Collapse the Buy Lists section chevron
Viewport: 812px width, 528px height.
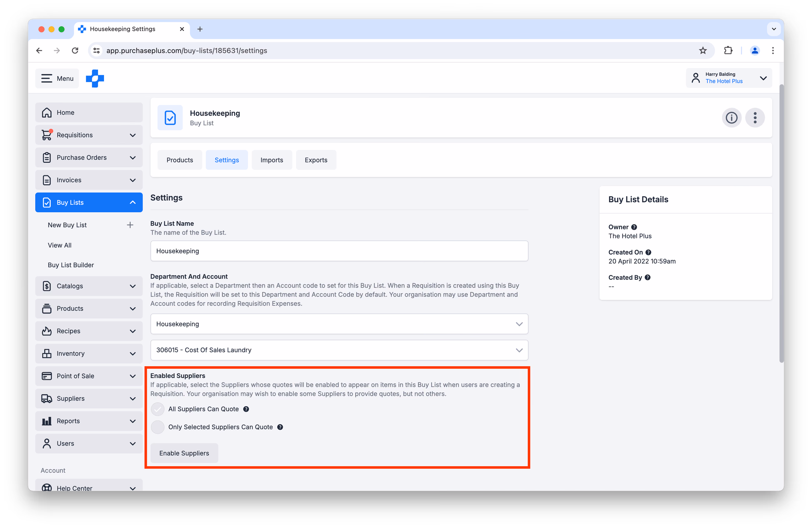(x=133, y=203)
